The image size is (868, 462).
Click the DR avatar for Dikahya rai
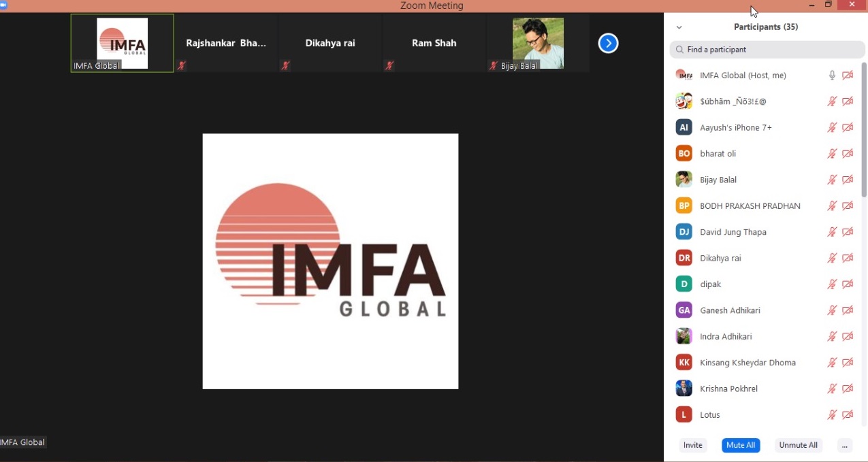coord(684,258)
